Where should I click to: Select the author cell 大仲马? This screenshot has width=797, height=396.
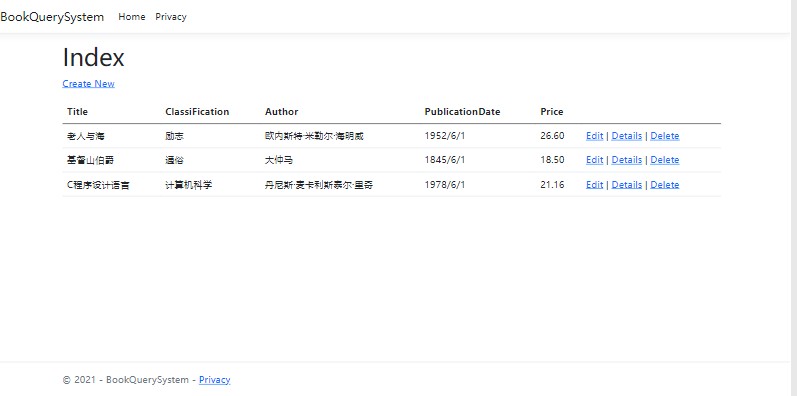pyautogui.click(x=279, y=160)
